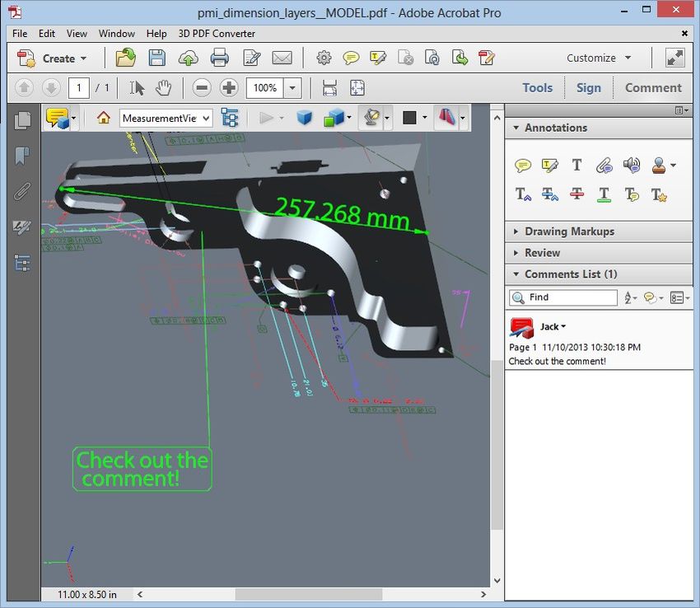Image resolution: width=700 pixels, height=608 pixels.
Task: Open the Help menu
Action: pos(156,34)
